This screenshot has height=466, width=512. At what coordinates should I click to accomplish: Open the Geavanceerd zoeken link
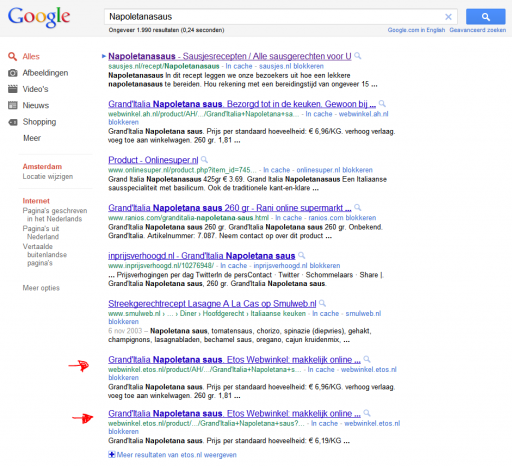477,30
